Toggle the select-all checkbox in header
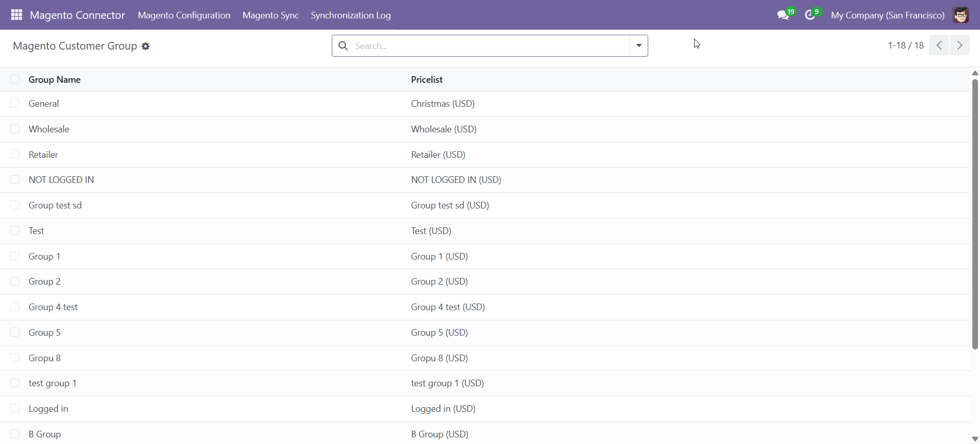Screen dimensions: 980x444 [15, 79]
